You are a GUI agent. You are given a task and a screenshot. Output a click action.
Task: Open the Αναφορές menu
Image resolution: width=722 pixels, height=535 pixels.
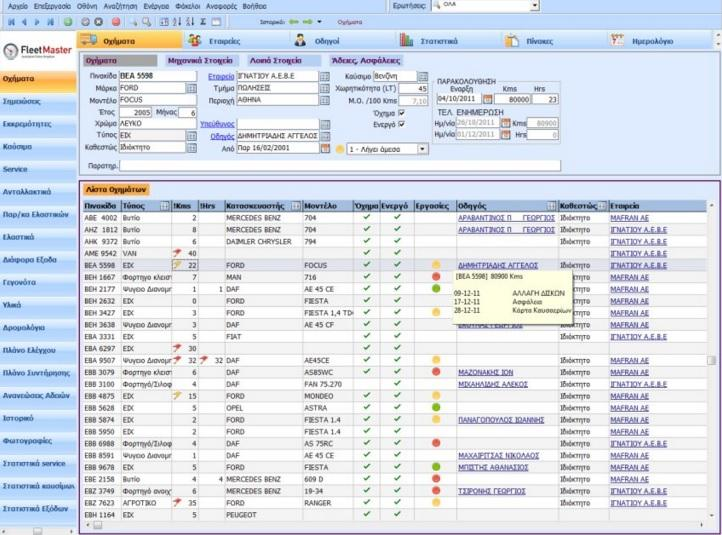221,6
